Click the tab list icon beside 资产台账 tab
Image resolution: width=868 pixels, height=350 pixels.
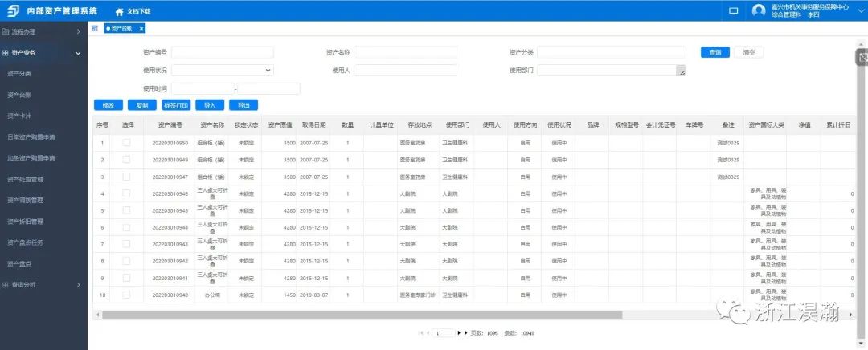coord(95,28)
